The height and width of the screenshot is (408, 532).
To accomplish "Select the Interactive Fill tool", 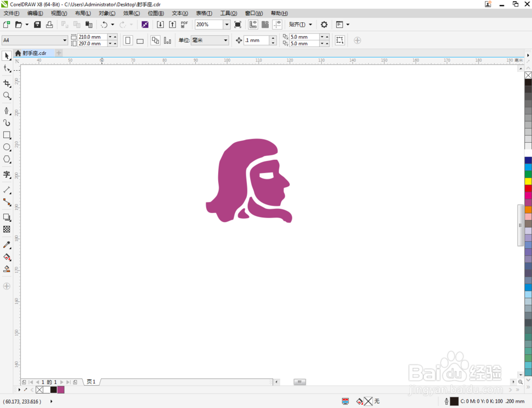I will tap(6, 257).
